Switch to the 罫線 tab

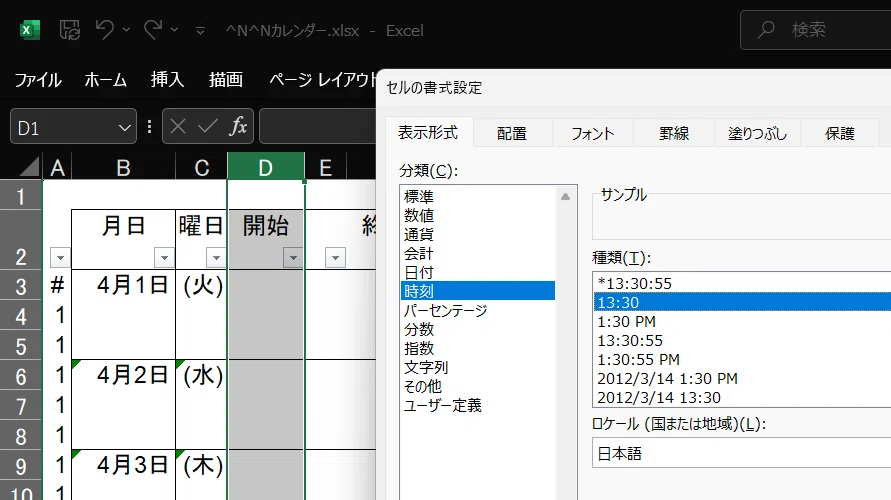(x=674, y=134)
